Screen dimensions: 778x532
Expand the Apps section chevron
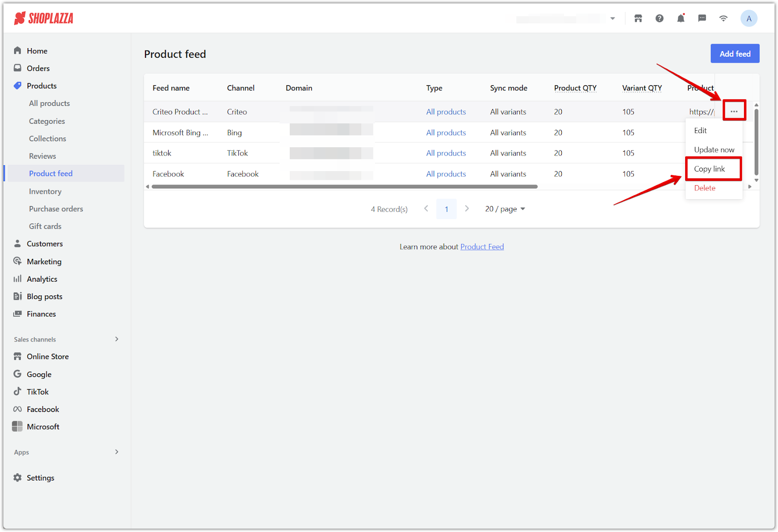117,452
